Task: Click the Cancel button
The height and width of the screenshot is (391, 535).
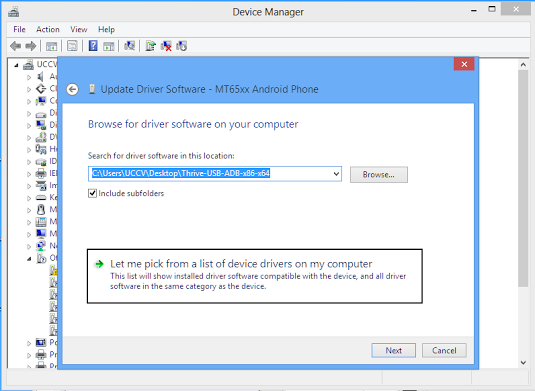Action: click(x=444, y=350)
